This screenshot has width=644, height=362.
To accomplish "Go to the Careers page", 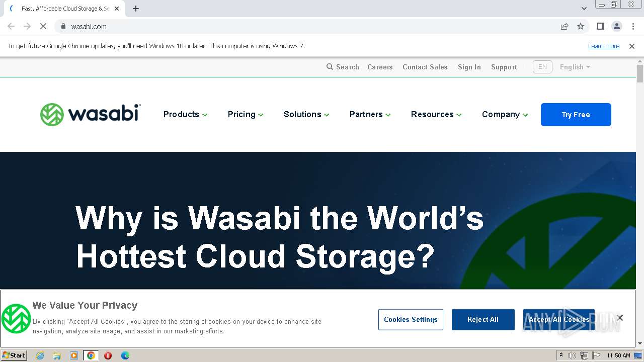I will (380, 67).
